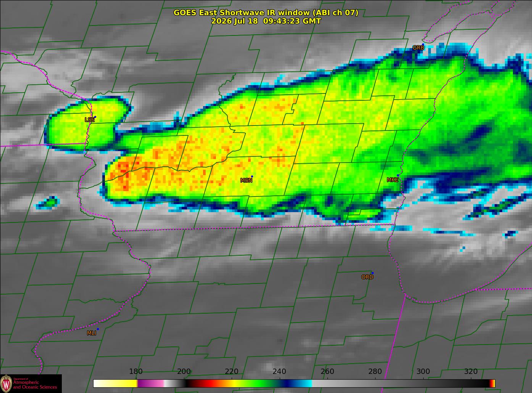Image resolution: width=532 pixels, height=393 pixels.
Task: Click the GRB station label
Action: (x=418, y=48)
